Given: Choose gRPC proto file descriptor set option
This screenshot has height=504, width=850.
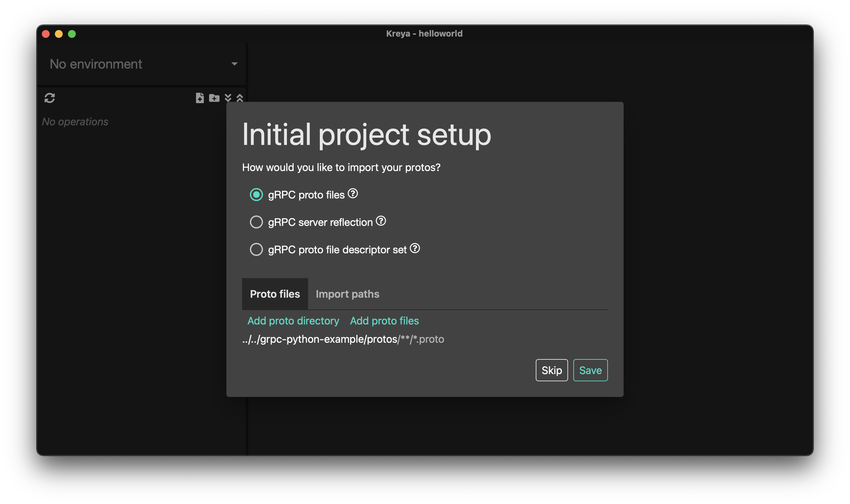Looking at the screenshot, I should pos(256,250).
